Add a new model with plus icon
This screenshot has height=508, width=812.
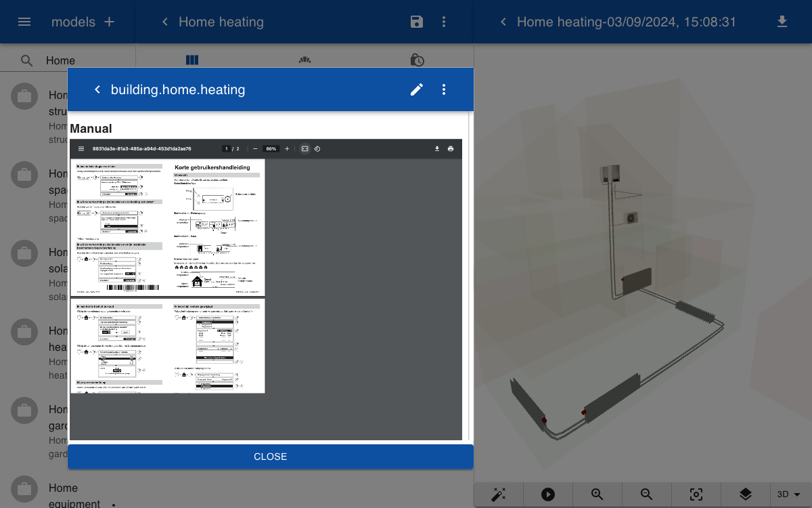point(110,22)
